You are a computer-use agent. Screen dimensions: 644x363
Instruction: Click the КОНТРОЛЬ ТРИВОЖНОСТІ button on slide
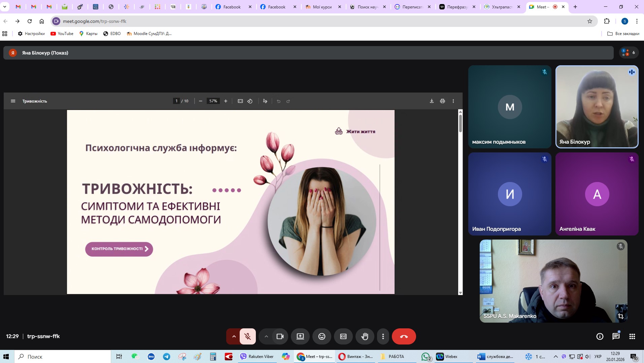point(119,249)
